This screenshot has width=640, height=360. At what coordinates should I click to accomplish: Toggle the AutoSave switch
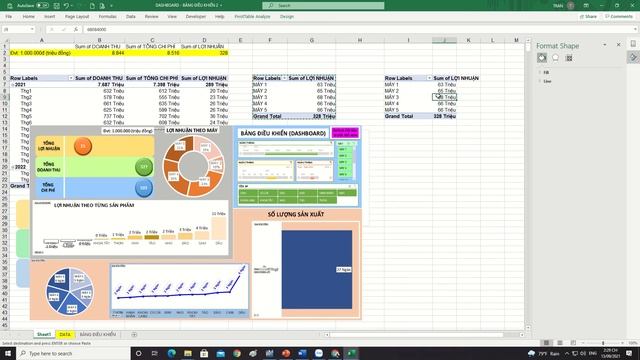(x=42, y=6)
